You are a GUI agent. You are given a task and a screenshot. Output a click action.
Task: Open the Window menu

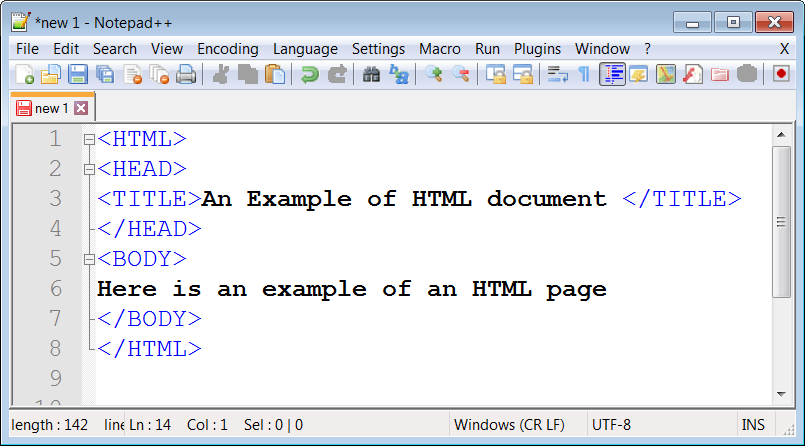(602, 49)
